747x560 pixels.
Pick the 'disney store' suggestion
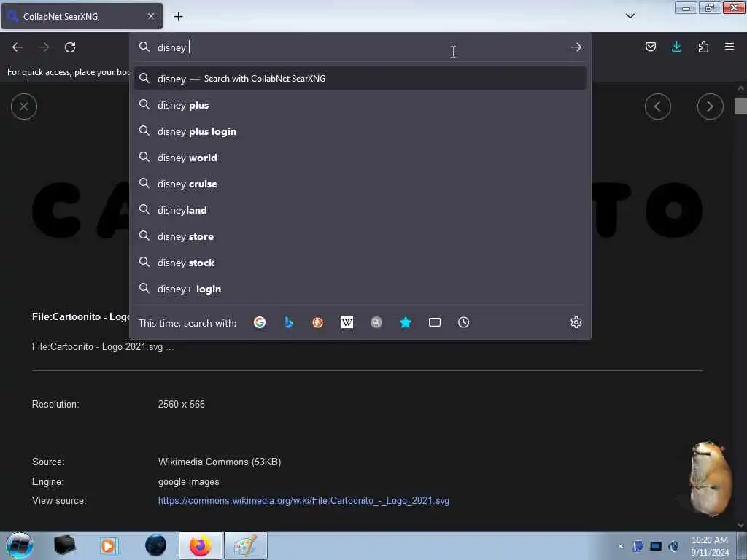tap(360, 236)
